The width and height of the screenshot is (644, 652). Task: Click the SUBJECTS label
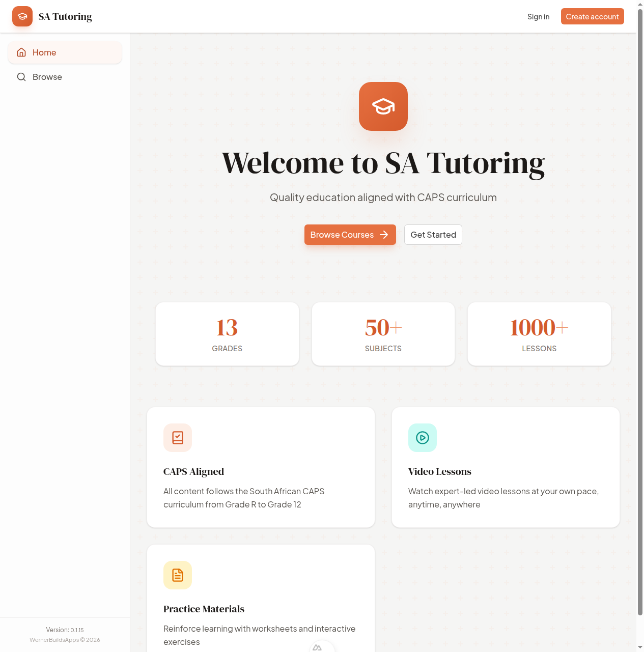point(383,349)
